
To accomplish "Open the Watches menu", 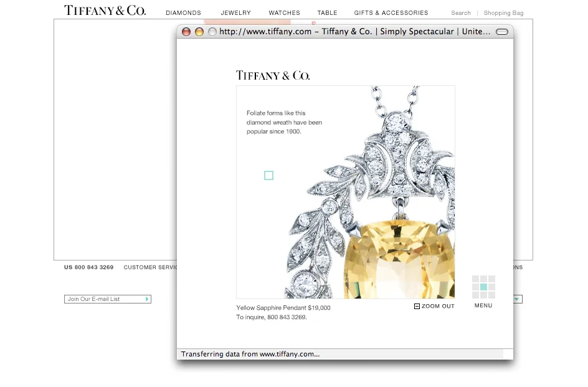I will [284, 12].
